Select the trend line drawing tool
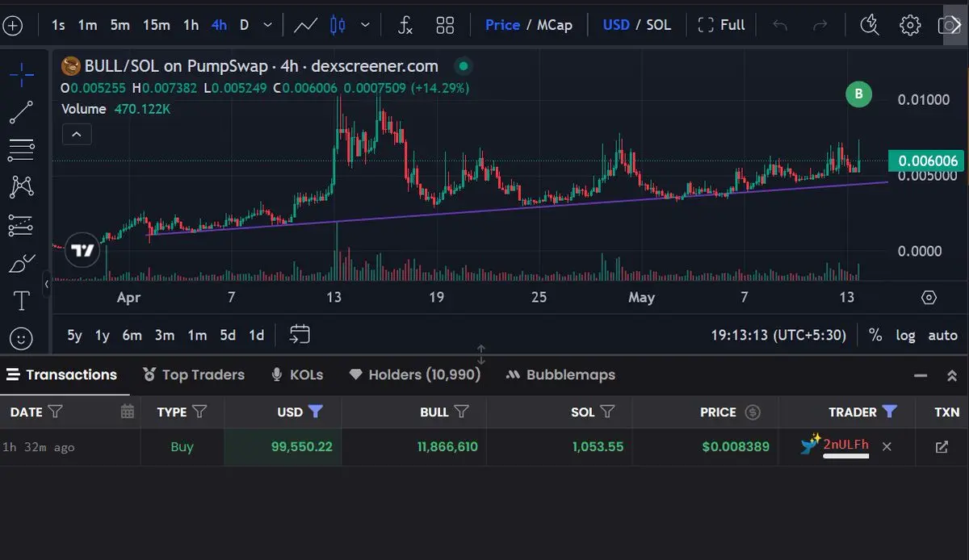 (x=22, y=112)
